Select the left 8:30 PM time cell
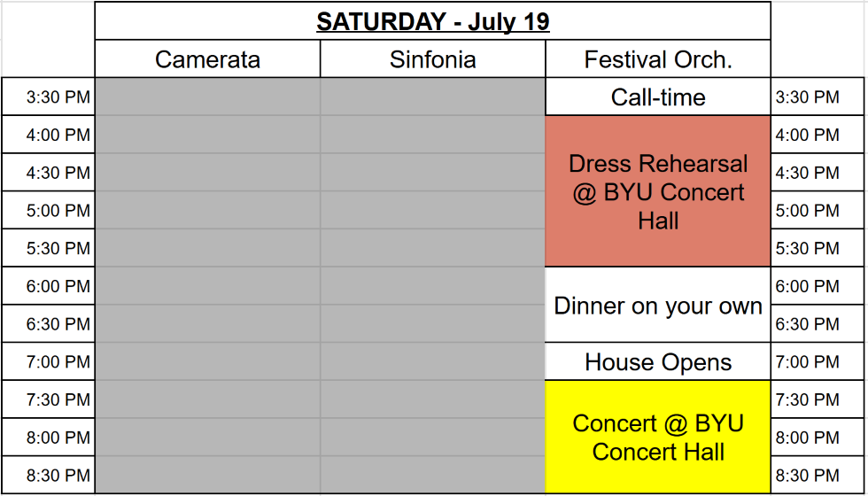The image size is (868, 496). tap(48, 475)
